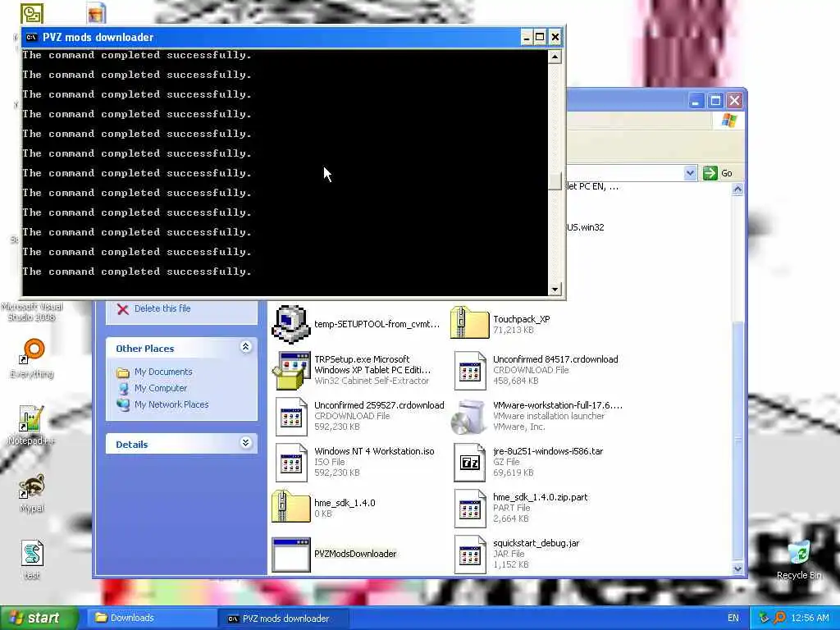Click the squickstart_debug.jar file name
Image resolution: width=840 pixels, height=630 pixels.
(x=536, y=543)
